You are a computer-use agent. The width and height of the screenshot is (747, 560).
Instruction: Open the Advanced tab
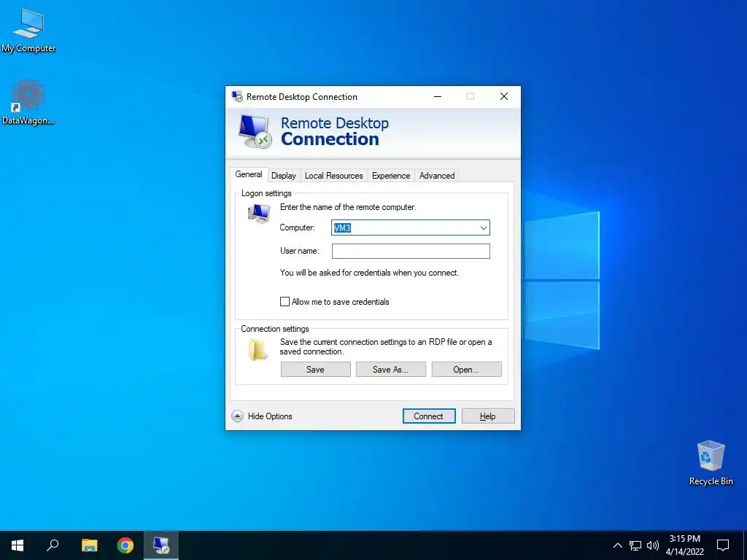point(437,176)
